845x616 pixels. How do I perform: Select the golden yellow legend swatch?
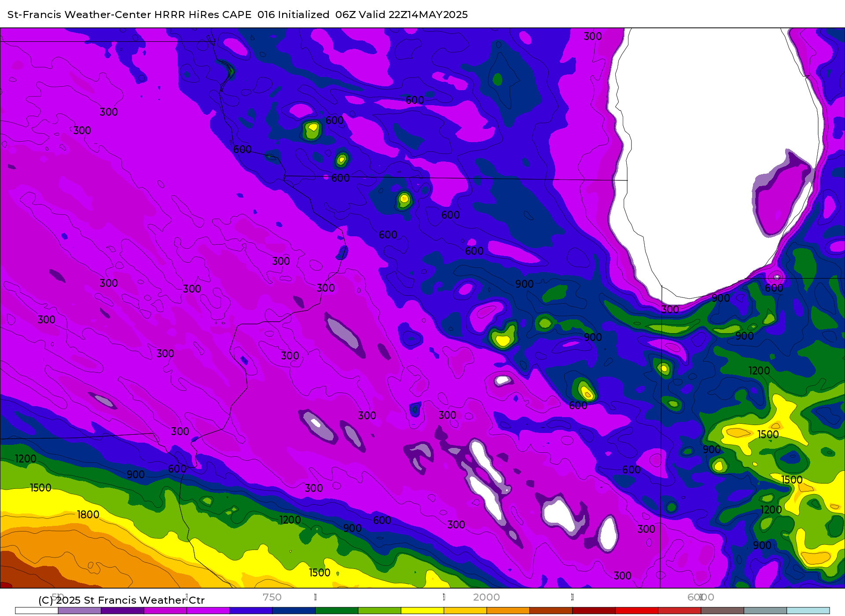[465, 611]
